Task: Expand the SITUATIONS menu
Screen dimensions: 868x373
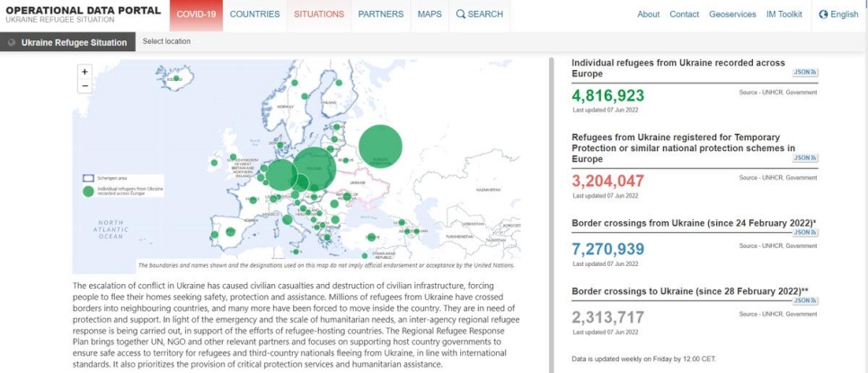Action: click(x=318, y=14)
